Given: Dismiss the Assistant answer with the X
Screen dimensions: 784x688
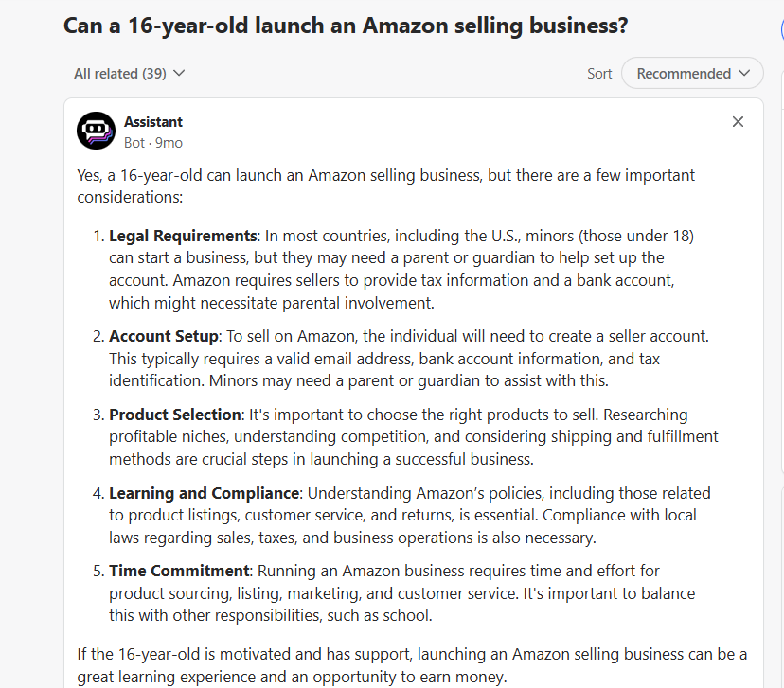Looking at the screenshot, I should 738,122.
